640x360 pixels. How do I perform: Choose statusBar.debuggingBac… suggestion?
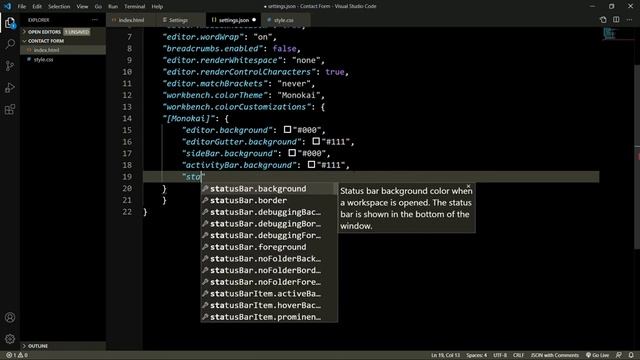[269, 212]
